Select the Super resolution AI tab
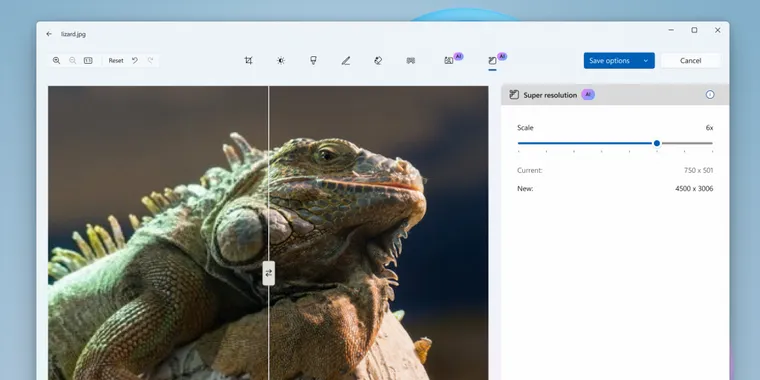 (x=492, y=61)
